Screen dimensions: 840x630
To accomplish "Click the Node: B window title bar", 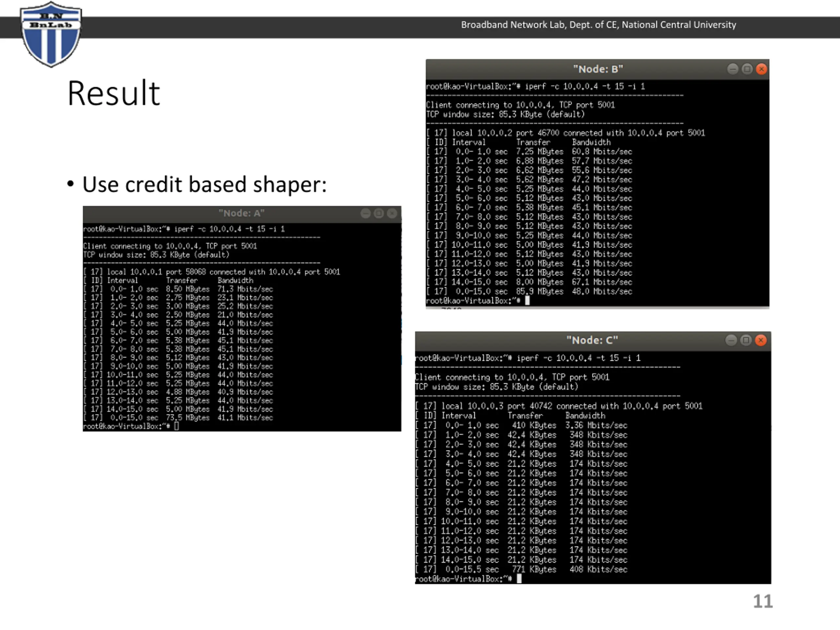I will (x=597, y=69).
